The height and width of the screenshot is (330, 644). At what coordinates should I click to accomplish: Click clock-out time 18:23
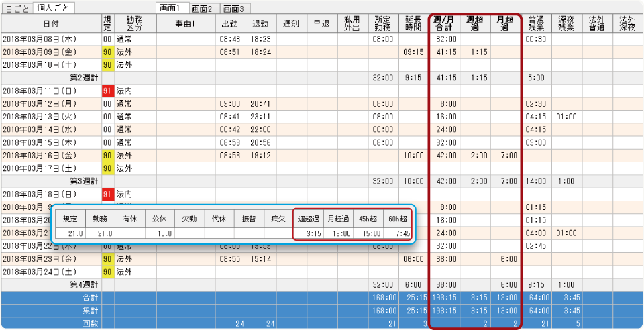click(260, 39)
